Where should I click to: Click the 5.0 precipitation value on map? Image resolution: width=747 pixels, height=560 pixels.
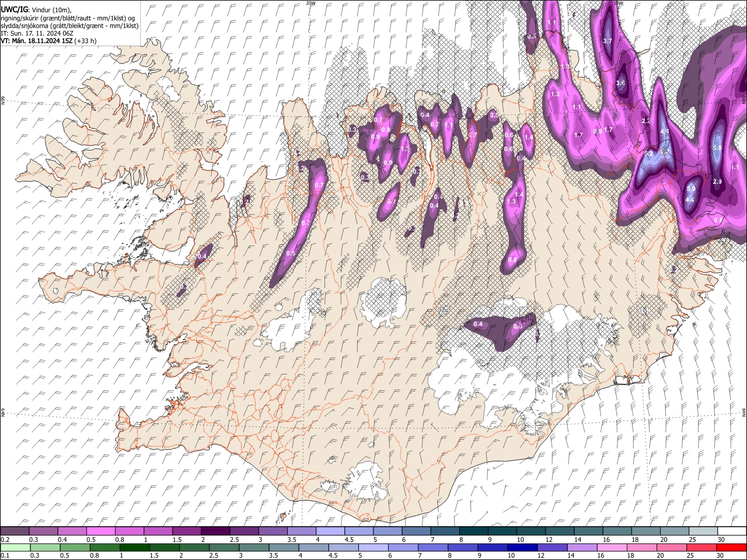click(x=692, y=189)
